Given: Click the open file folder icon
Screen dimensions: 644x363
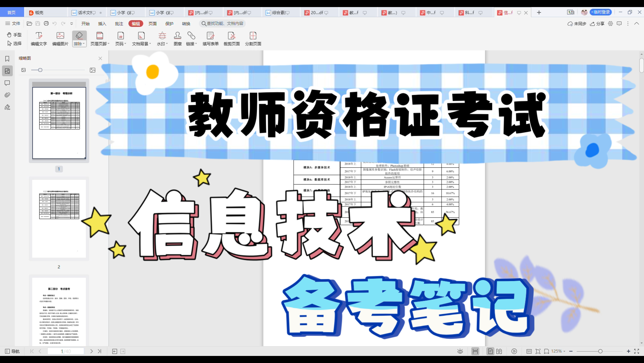Looking at the screenshot, I should pos(29,24).
